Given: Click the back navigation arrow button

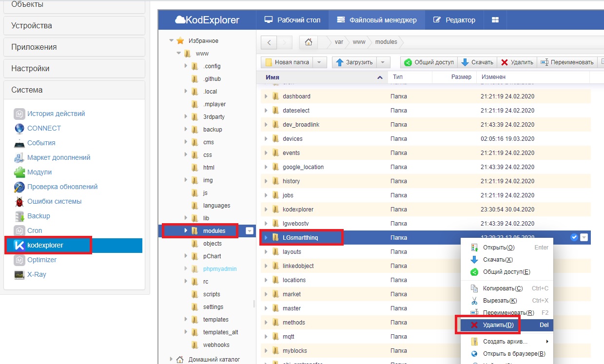Looking at the screenshot, I should point(269,42).
